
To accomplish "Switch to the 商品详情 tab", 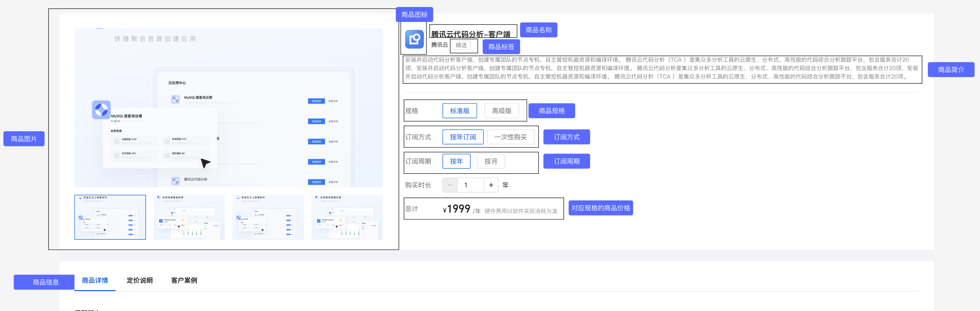I will [95, 281].
